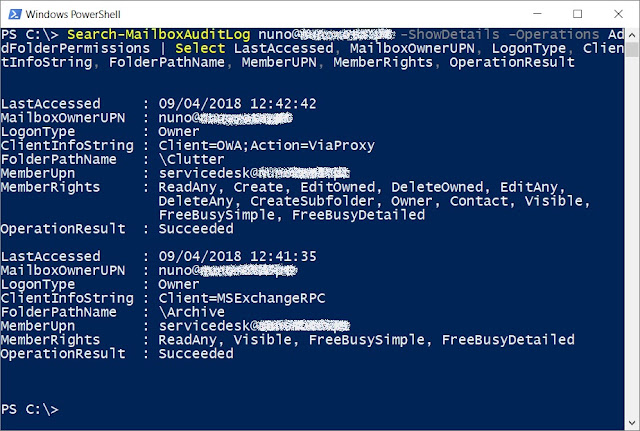Viewport: 640px width, 431px height.
Task: Click the Client=MSExchangeRPC value
Action: click(x=242, y=298)
